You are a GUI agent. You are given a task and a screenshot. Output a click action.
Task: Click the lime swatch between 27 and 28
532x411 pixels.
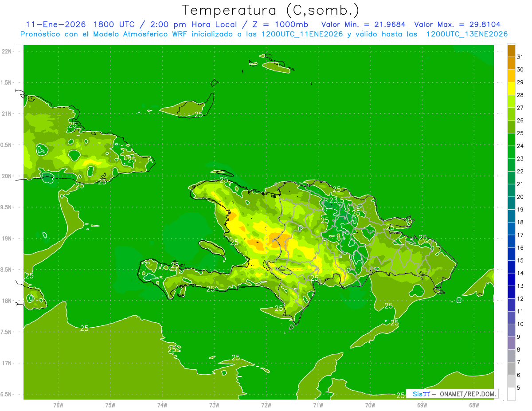click(511, 101)
